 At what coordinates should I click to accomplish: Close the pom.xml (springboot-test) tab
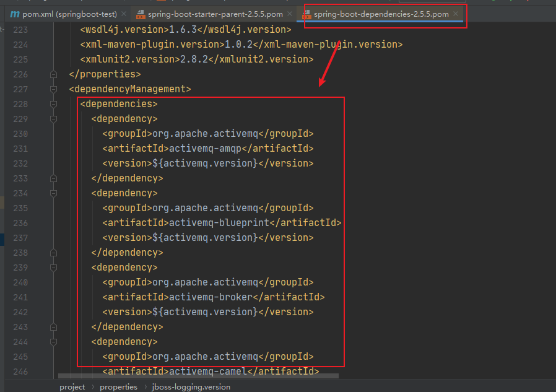[x=124, y=14]
